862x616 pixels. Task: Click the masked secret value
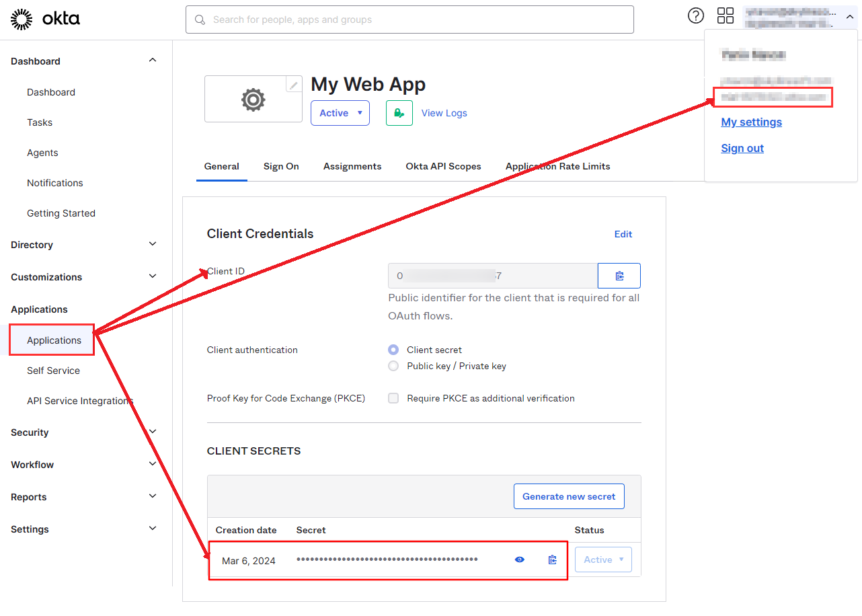click(387, 560)
